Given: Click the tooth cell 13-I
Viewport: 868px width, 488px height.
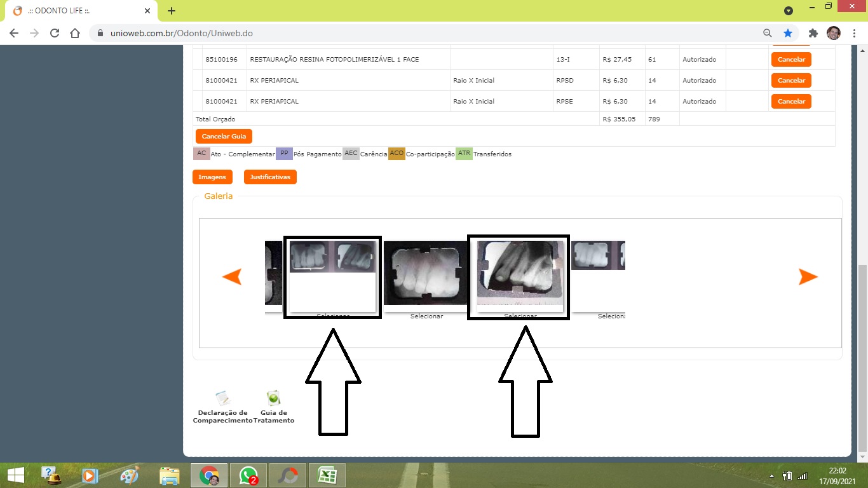Looking at the screenshot, I should click(x=563, y=60).
